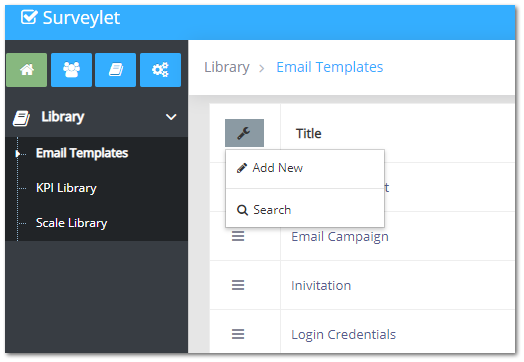Click the book icon beside Library heading
524x362 pixels.
click(21, 119)
